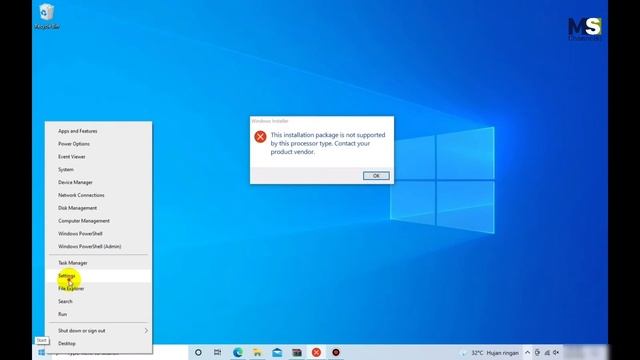Open Device Manager
The height and width of the screenshot is (360, 640).
pos(98,182)
